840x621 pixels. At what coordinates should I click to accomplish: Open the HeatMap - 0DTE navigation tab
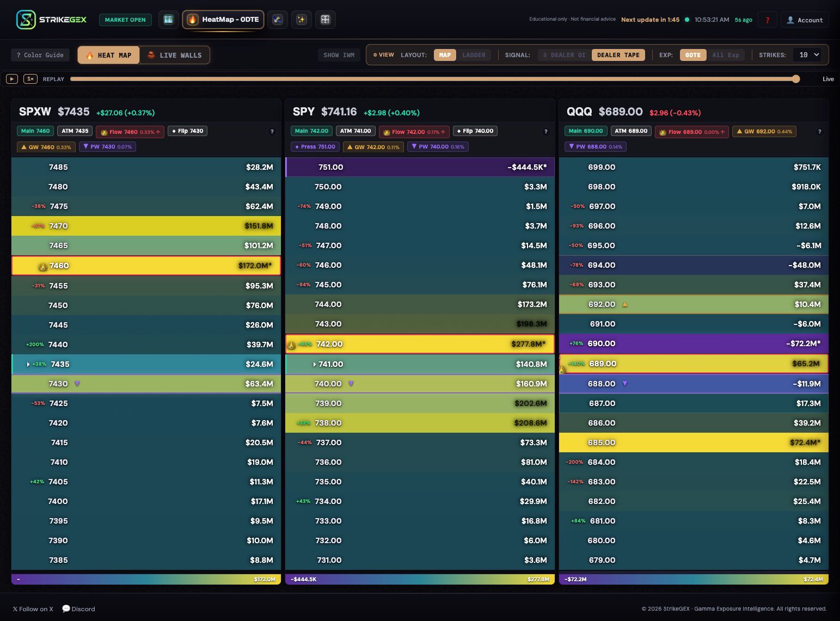tap(223, 20)
